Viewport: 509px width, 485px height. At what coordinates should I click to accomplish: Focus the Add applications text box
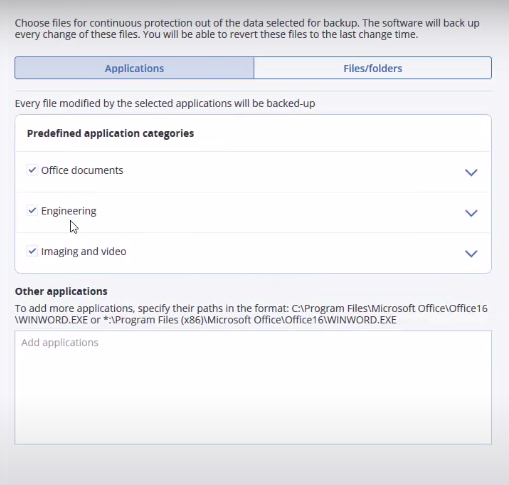[x=253, y=387]
